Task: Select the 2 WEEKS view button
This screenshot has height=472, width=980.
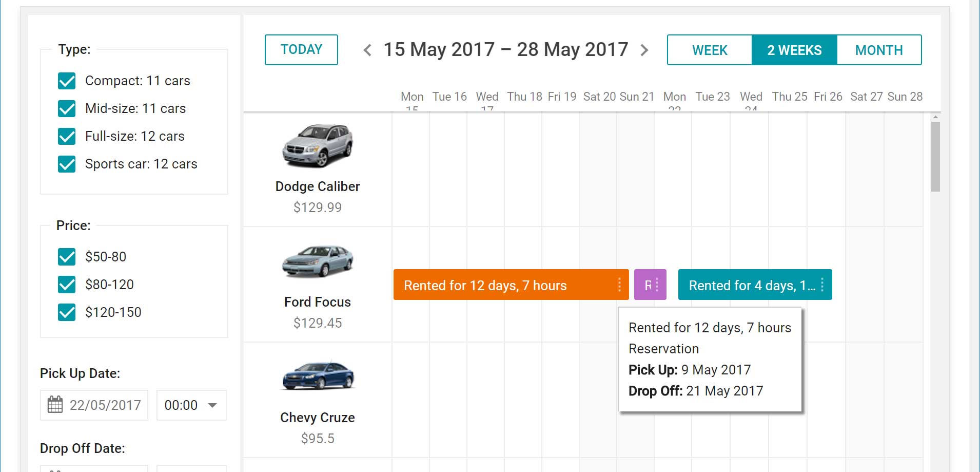Action: coord(794,50)
